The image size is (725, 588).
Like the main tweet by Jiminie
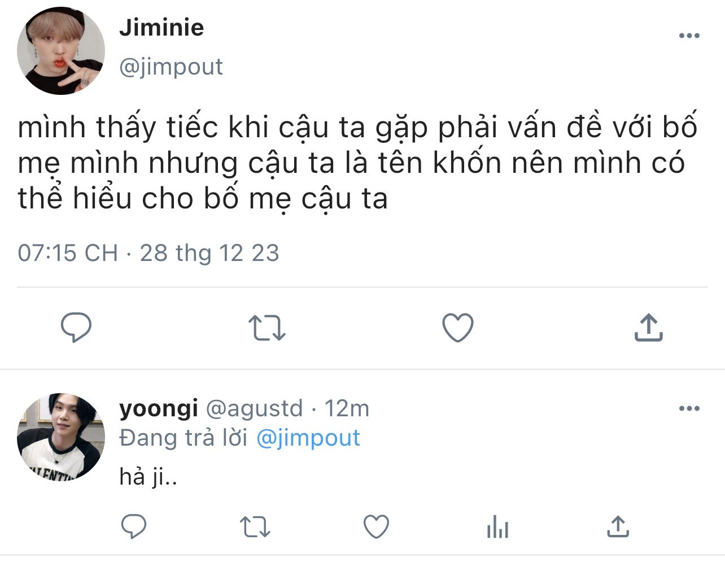tap(457, 328)
